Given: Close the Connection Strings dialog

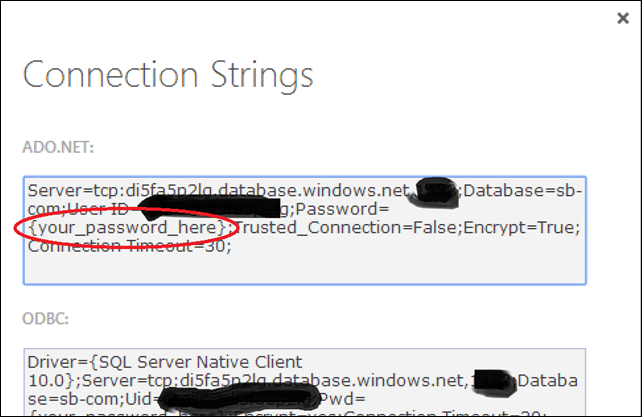Looking at the screenshot, I should pos(623,18).
